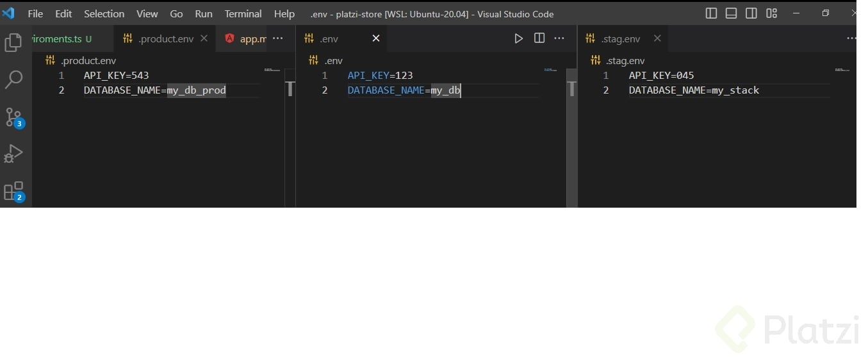The width and height of the screenshot is (868, 357).
Task: Open the Edit menu
Action: 63,13
